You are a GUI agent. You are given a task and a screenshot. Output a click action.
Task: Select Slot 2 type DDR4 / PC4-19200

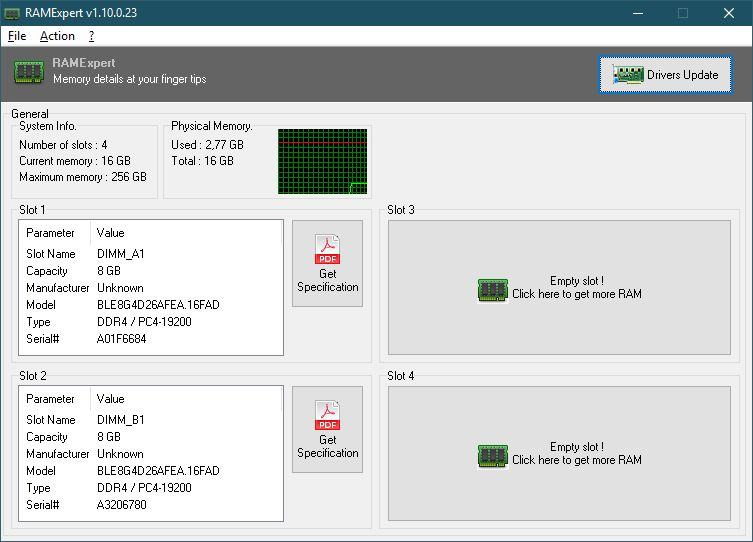click(144, 488)
